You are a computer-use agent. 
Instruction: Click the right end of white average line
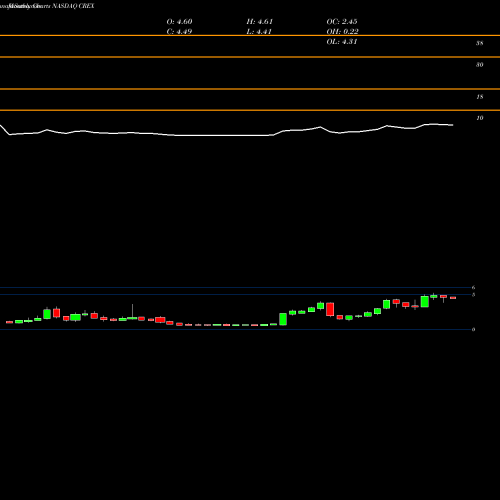click(x=452, y=125)
